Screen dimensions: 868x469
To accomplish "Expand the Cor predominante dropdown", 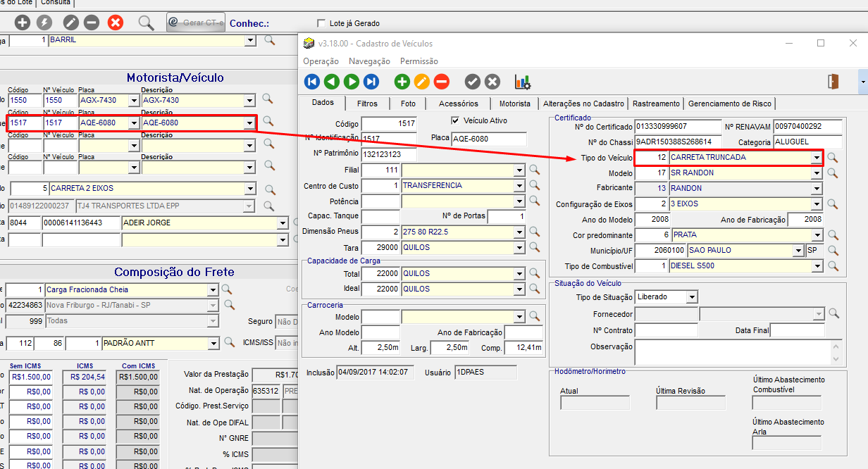I will [817, 235].
